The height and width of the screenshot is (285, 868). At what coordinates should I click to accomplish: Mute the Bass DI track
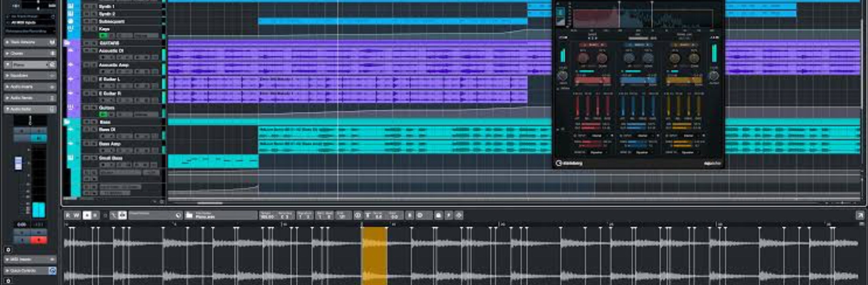click(x=86, y=129)
